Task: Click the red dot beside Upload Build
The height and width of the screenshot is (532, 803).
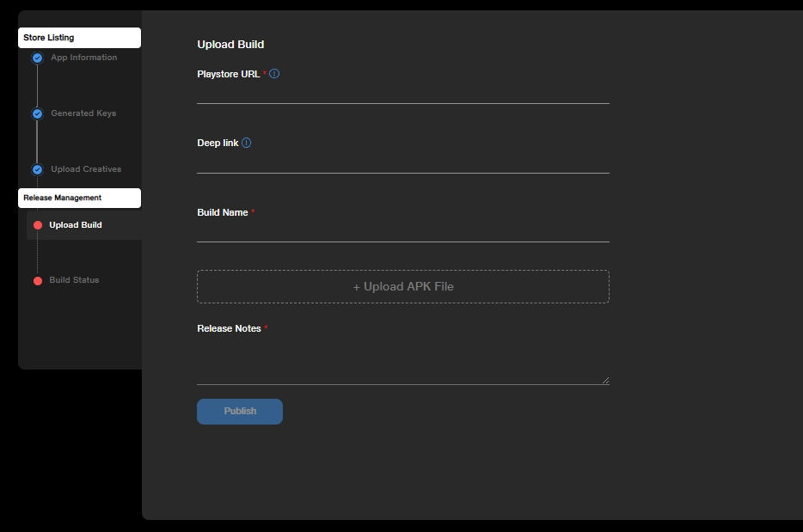Action: (x=38, y=225)
